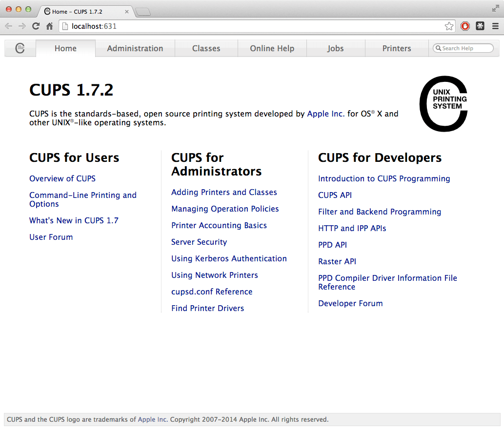
Task: Bookmark this page with the star icon
Action: 449,26
